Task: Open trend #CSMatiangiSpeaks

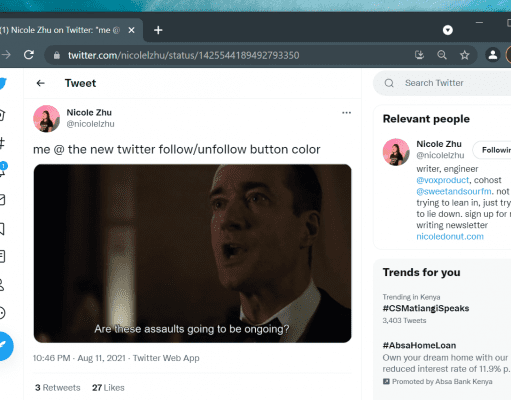Action: (426, 308)
